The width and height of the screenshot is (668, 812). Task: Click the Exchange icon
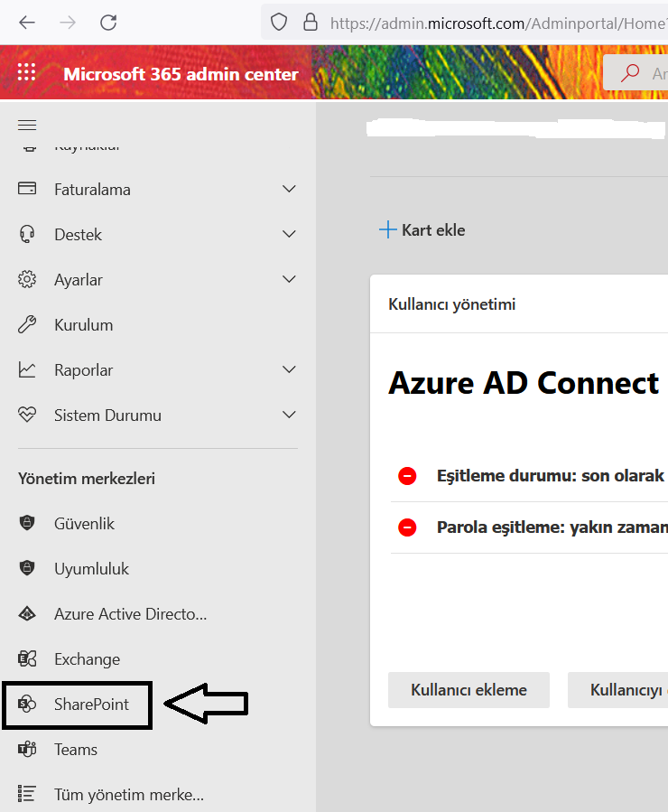27,658
